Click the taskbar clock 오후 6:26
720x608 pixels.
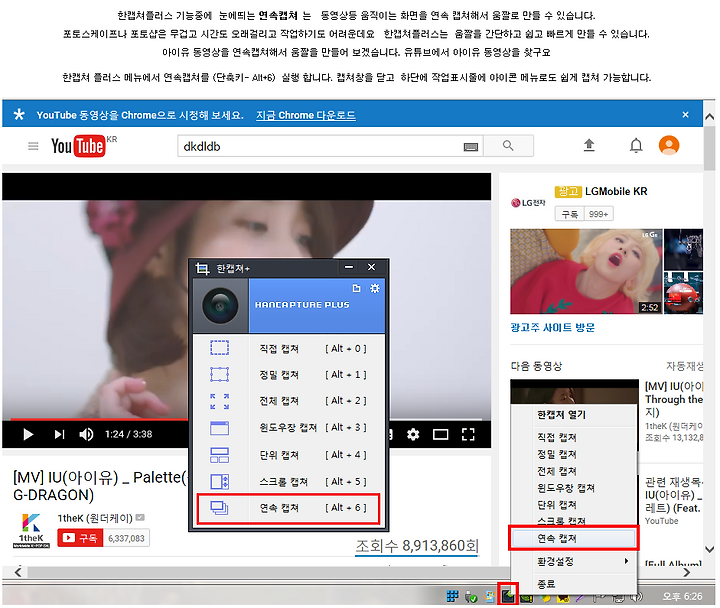(x=682, y=597)
